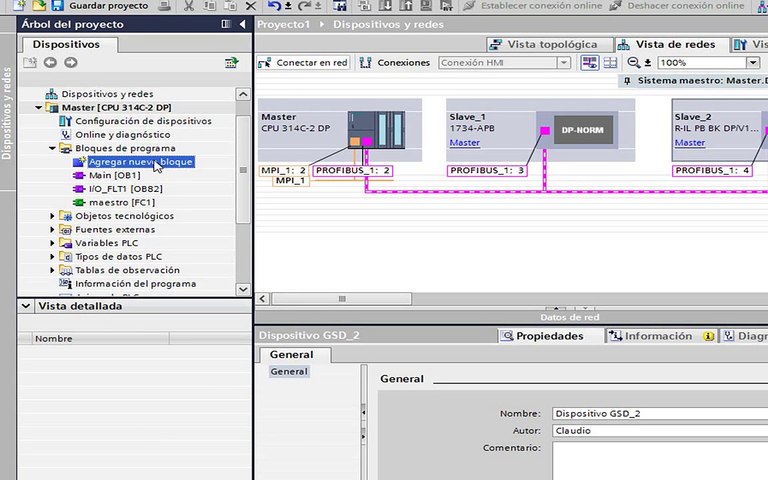Expand Tablas de observación folder
Image resolution: width=768 pixels, height=480 pixels.
click(52, 270)
